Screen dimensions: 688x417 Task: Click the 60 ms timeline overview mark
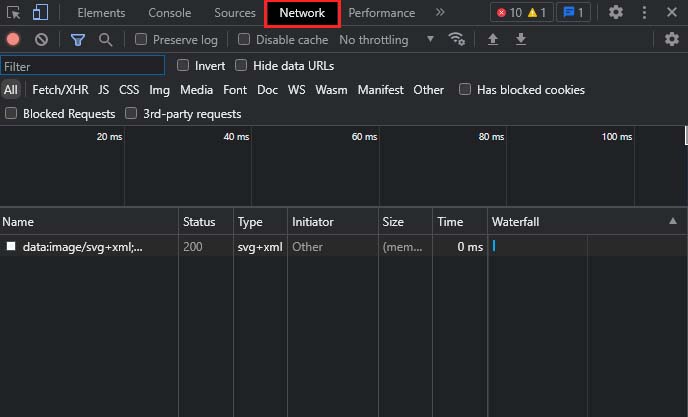pyautogui.click(x=364, y=137)
